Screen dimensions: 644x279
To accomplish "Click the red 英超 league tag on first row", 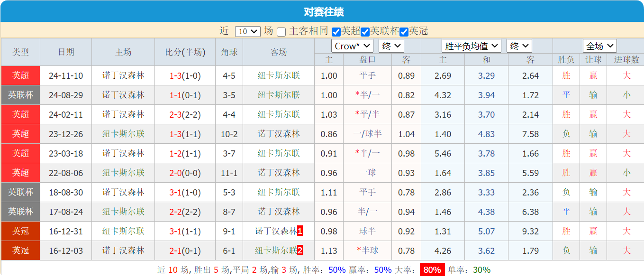I will [20, 75].
